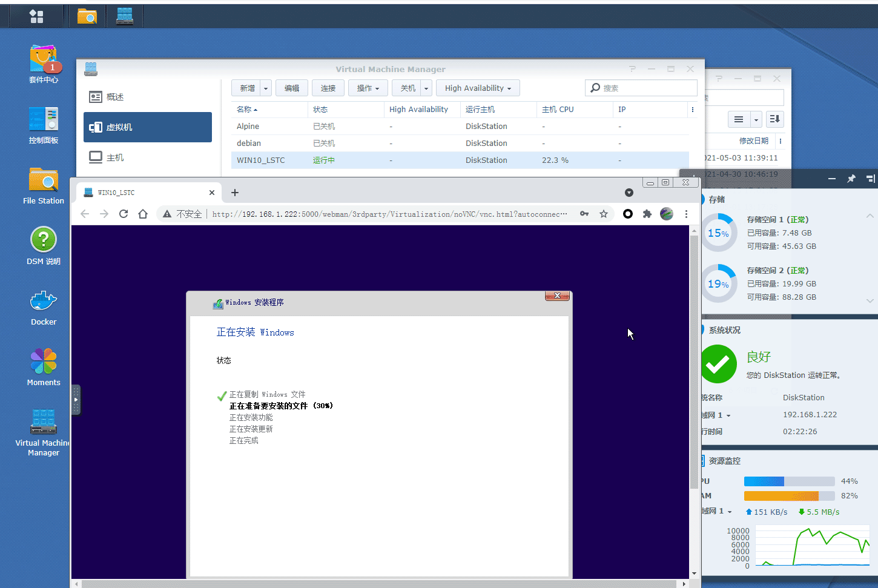Select the debian virtual machine row
The height and width of the screenshot is (588, 878).
[x=460, y=144]
